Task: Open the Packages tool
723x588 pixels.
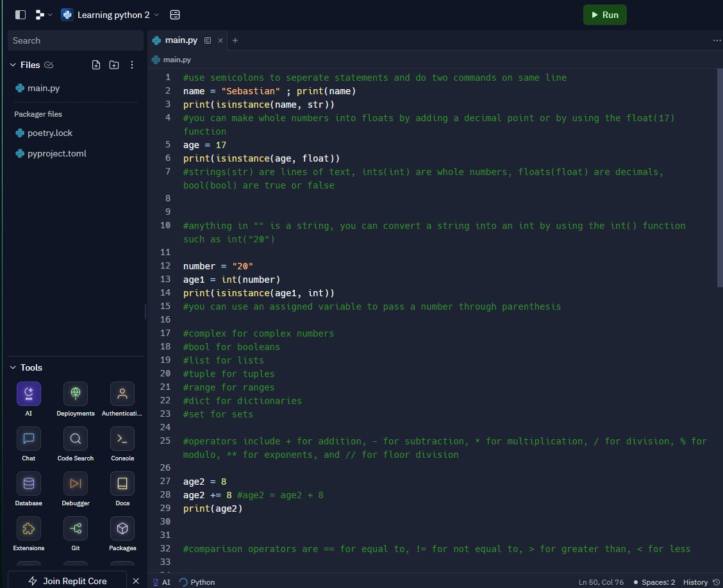Action: pos(122,533)
